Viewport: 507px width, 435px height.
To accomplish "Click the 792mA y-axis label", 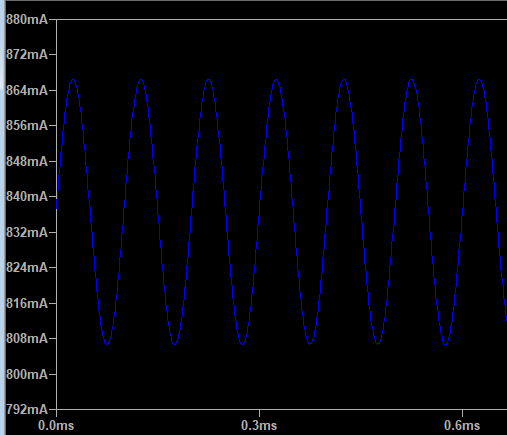I will [x=27, y=409].
